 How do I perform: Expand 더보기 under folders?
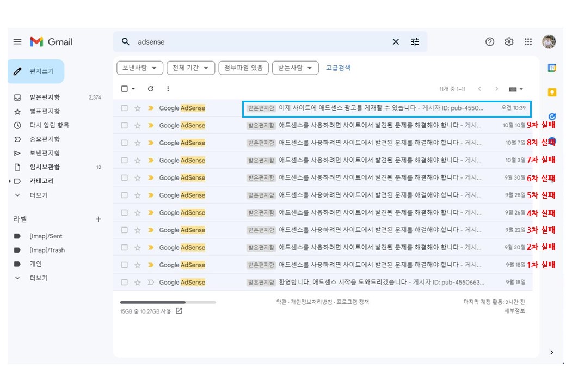click(x=38, y=195)
